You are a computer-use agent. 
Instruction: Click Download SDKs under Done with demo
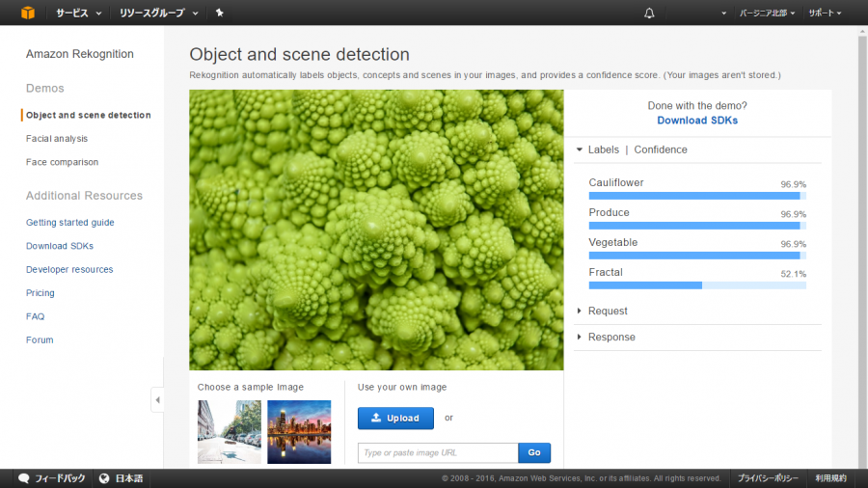tap(697, 120)
